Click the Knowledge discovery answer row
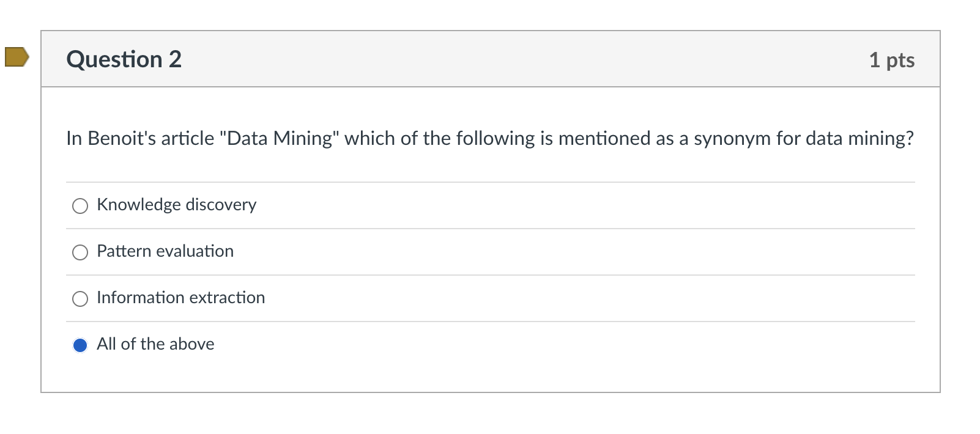This screenshot has width=980, height=434. 491,205
